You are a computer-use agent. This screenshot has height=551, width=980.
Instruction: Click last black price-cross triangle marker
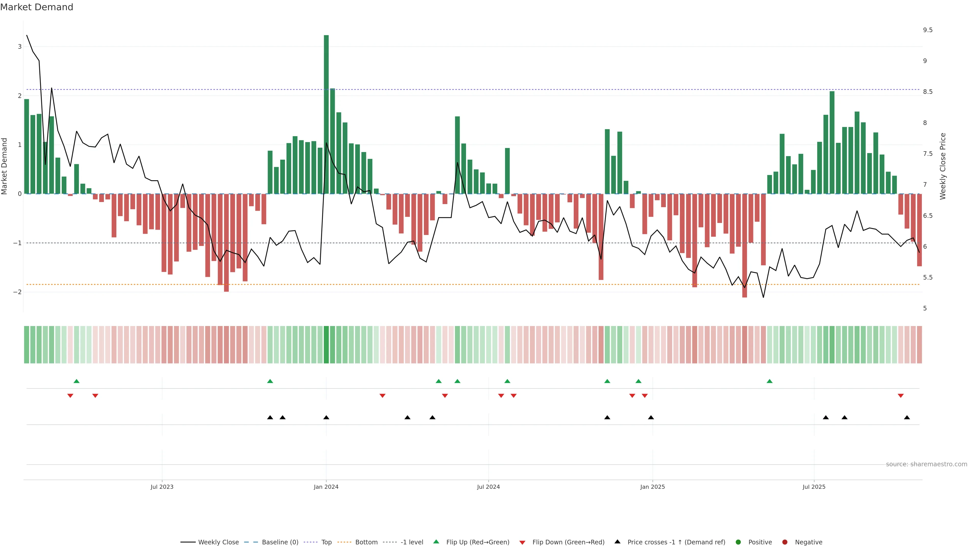907,418
